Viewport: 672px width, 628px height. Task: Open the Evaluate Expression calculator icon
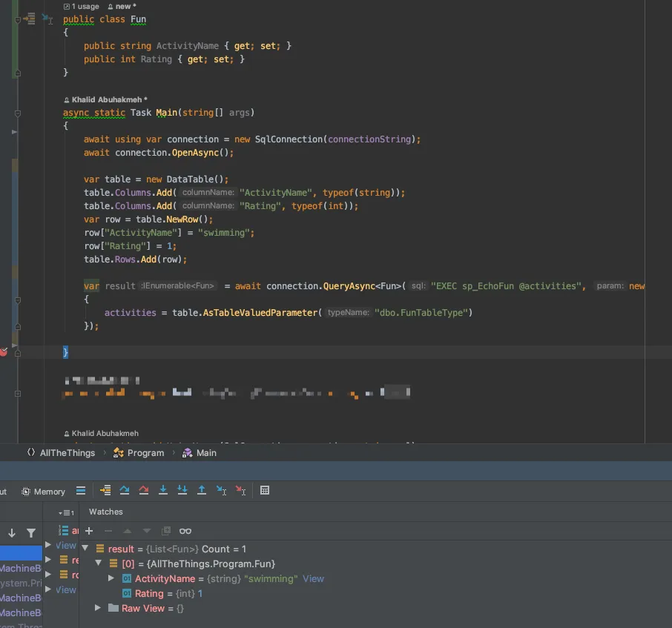[265, 491]
